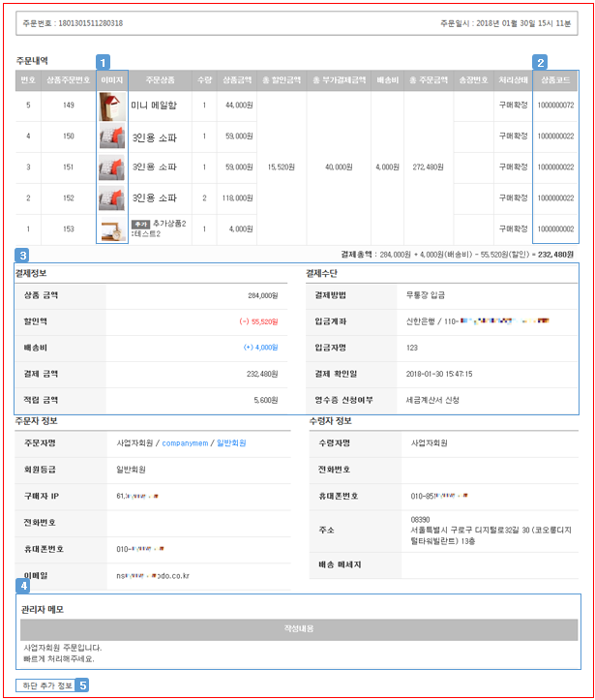595x700 pixels.
Task: Follow the companymem member ID link
Action: [185, 443]
